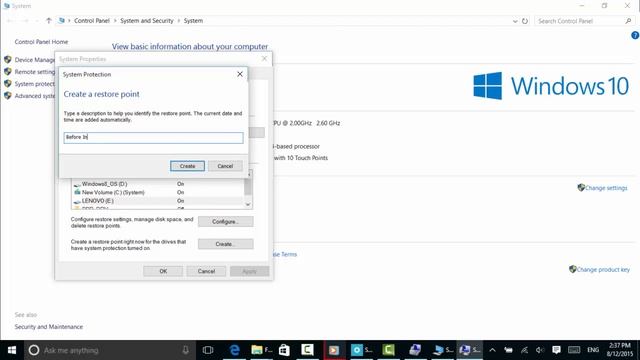Open the Help question mark icon
Screen dimensions: 640x360
click(635, 36)
